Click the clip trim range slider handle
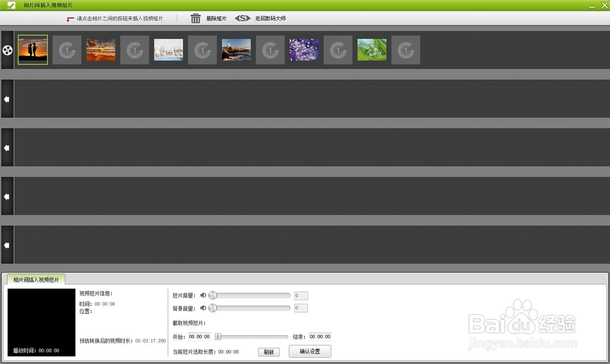 [218, 337]
